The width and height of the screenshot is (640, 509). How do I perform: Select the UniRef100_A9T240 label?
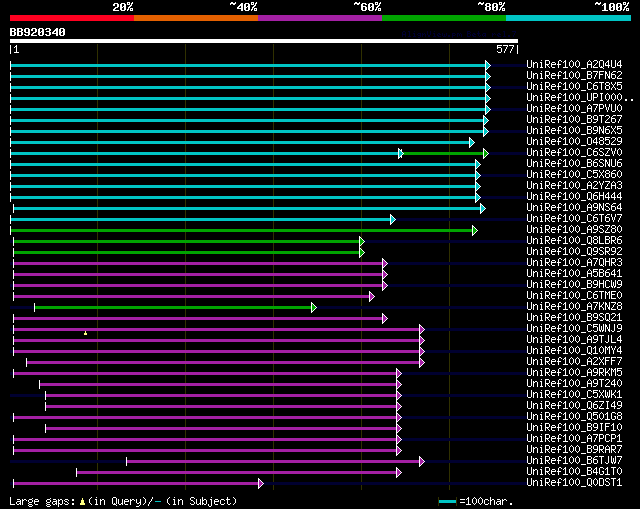574,384
